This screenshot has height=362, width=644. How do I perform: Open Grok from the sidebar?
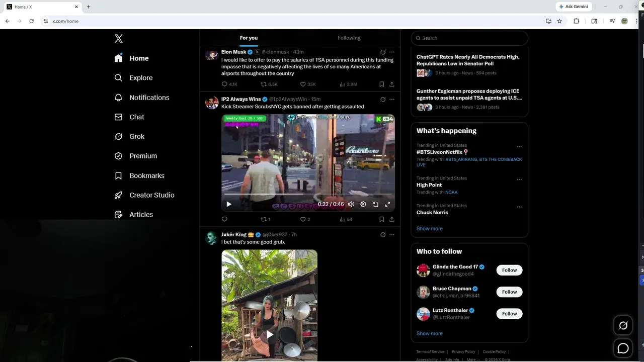[x=129, y=136]
